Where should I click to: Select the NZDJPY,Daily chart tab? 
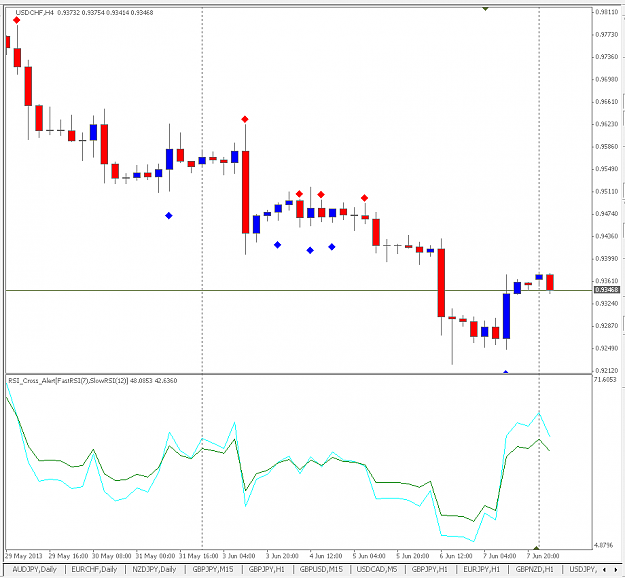[154, 569]
